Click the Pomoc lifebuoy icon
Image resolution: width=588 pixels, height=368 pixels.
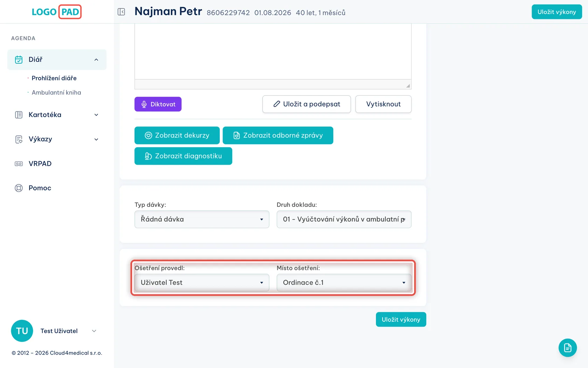19,188
